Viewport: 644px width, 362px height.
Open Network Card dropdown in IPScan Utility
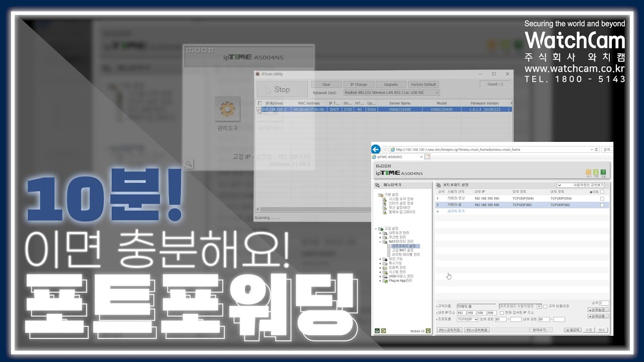391,93
